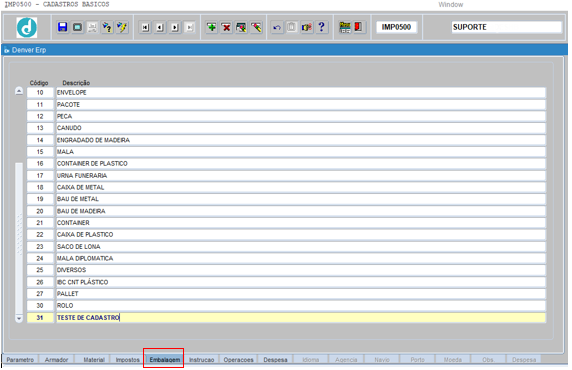Click the IMP0500 program code field
Viewport: 572px width, 370px height.
(x=396, y=27)
